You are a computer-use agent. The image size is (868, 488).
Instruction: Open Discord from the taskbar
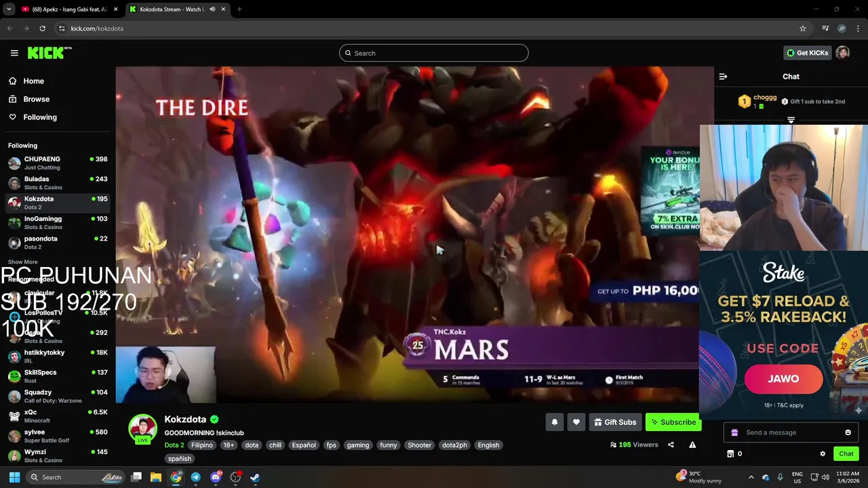[216, 477]
